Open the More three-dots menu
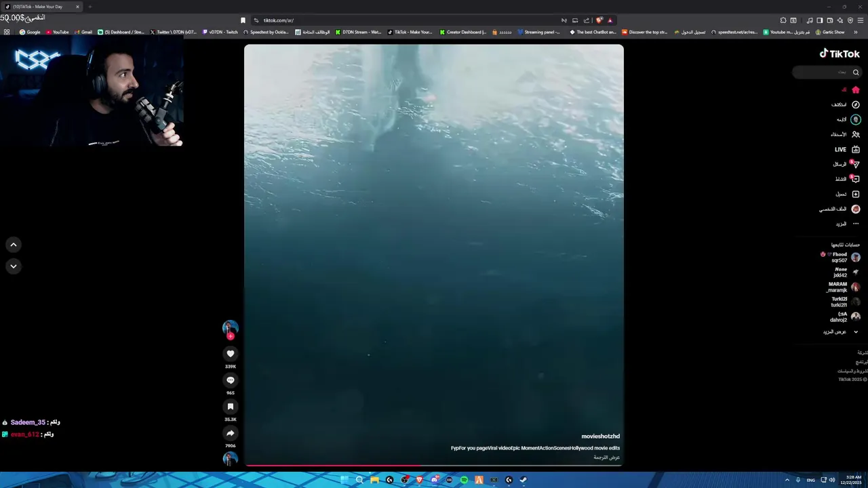Image resolution: width=868 pixels, height=488 pixels. (856, 224)
